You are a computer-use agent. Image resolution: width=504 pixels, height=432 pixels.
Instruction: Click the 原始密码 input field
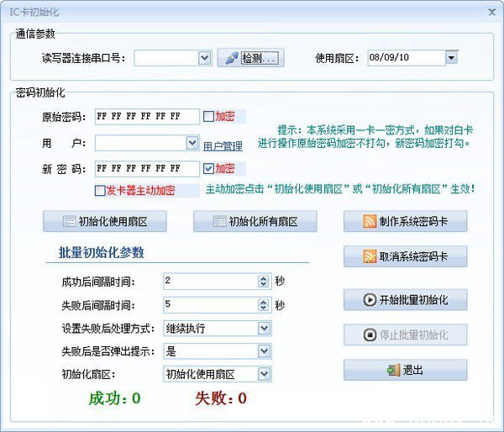147,117
